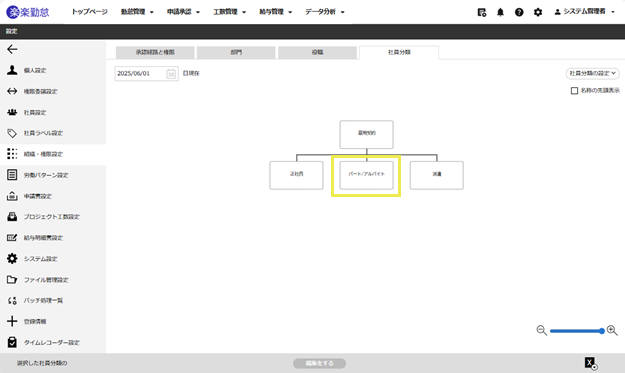Open the help question-mark icon
Screen dimensions: 625x373
point(519,12)
